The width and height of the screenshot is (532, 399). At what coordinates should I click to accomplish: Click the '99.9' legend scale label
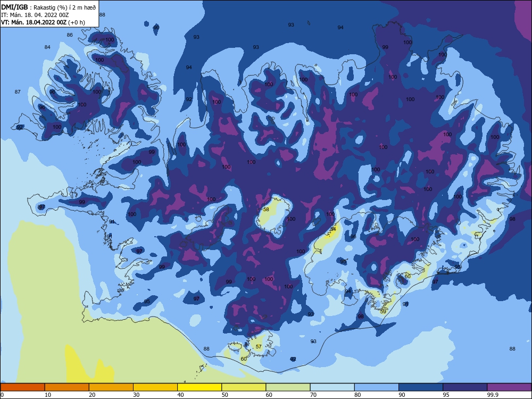point(492,395)
